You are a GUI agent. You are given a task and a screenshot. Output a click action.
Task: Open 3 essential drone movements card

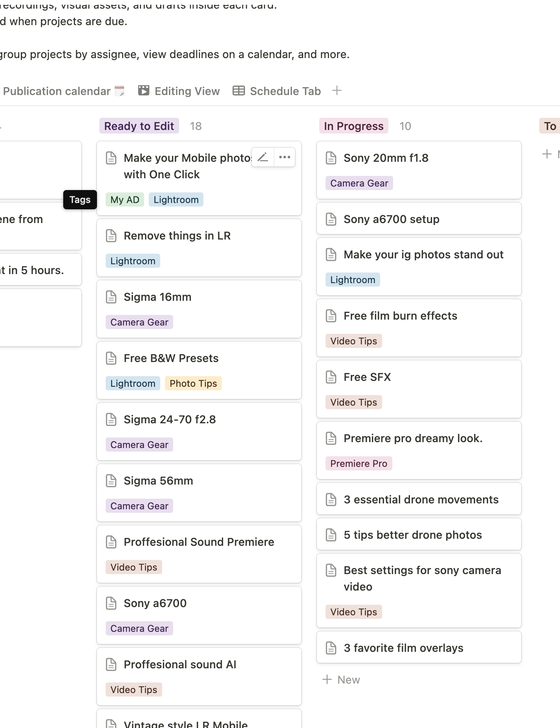421,500
